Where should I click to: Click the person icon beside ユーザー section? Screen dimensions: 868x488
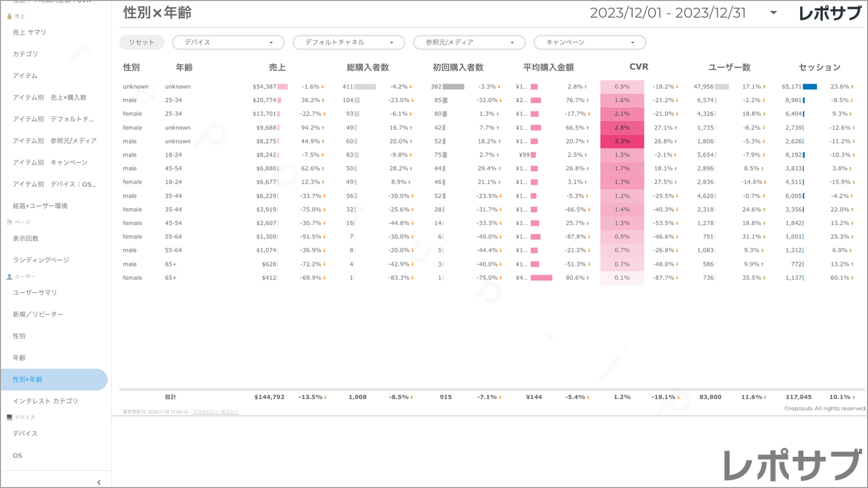9,277
